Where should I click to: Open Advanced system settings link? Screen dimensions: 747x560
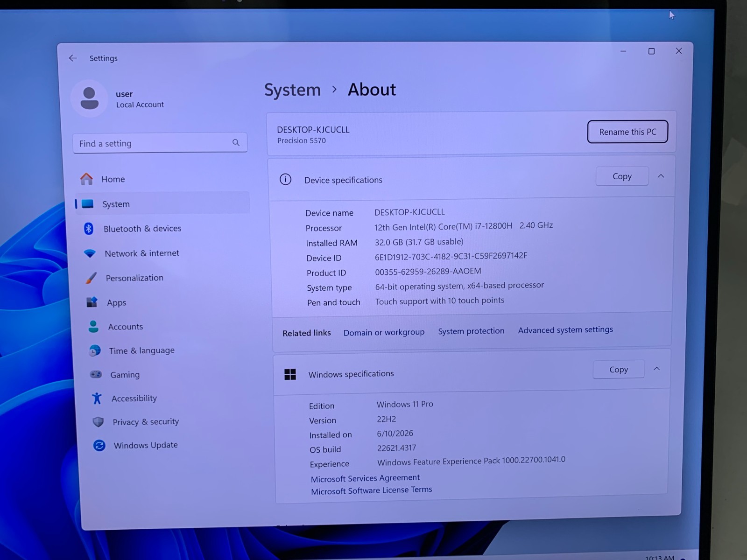click(565, 329)
